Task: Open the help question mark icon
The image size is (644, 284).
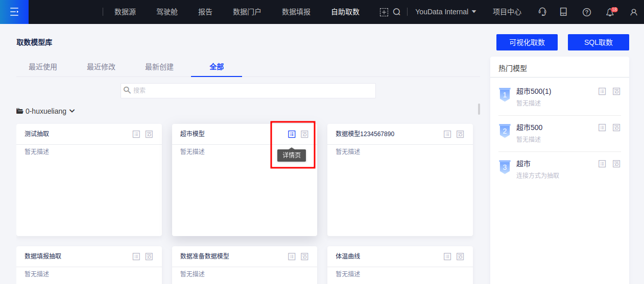Action: point(587,12)
